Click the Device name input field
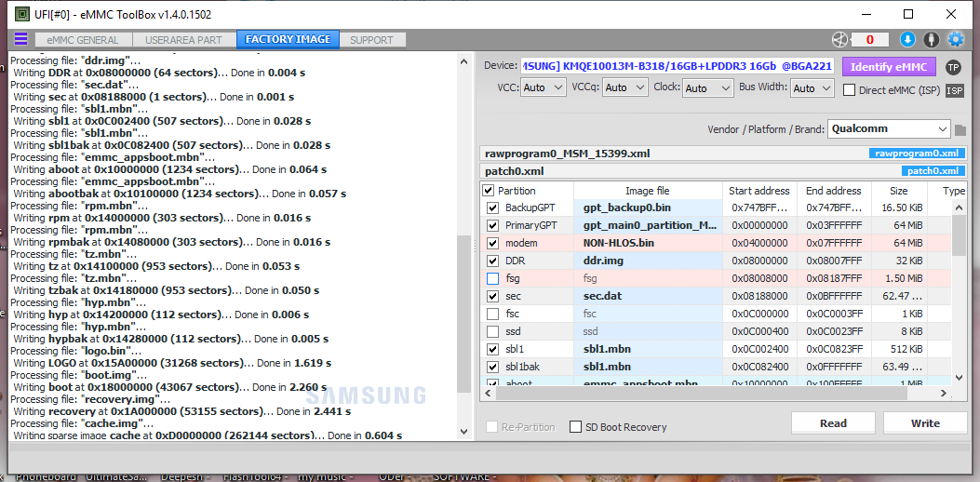 click(x=677, y=67)
